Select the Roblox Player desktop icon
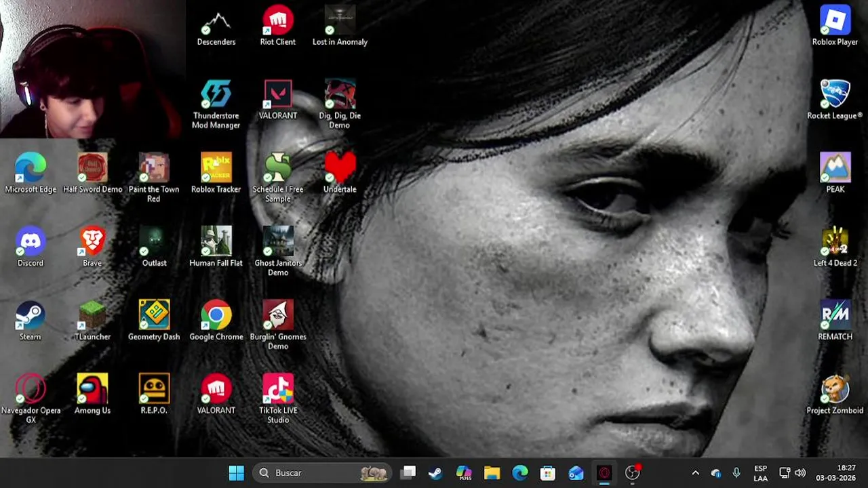This screenshot has height=488, width=868. click(x=835, y=27)
